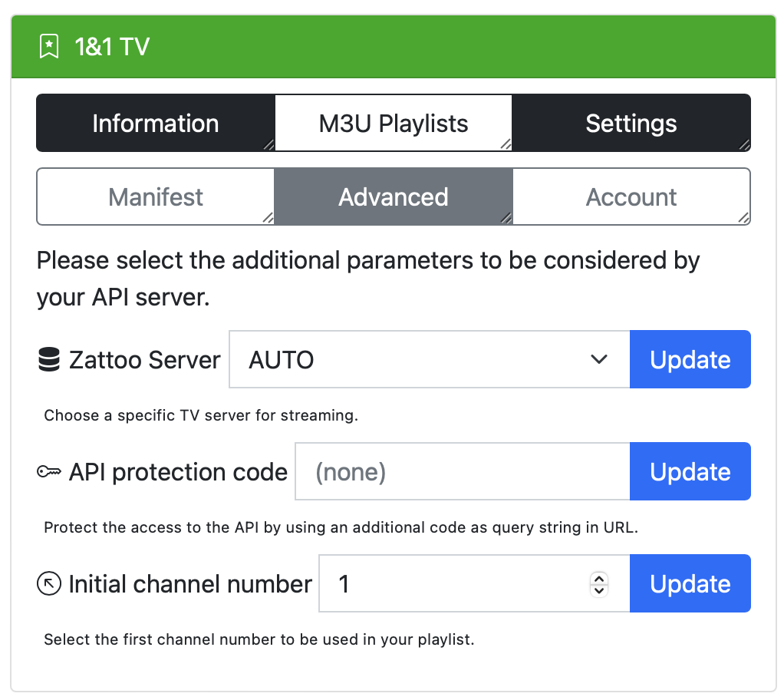784x700 pixels.
Task: Select the Manifest sub-tab
Action: point(156,196)
